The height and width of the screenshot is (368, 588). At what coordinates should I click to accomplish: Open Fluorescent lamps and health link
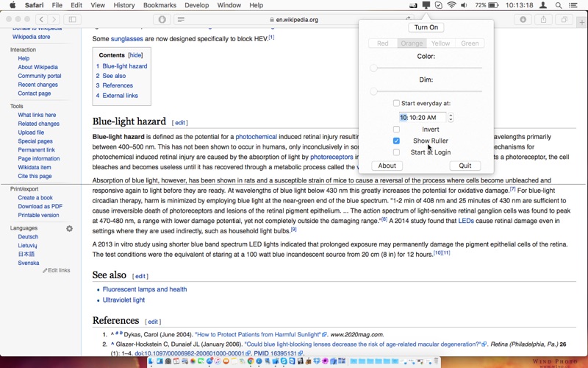[x=145, y=289]
